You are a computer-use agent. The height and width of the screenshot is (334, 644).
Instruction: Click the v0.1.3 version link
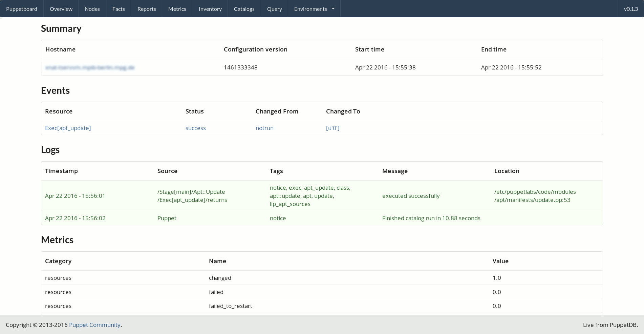[631, 9]
